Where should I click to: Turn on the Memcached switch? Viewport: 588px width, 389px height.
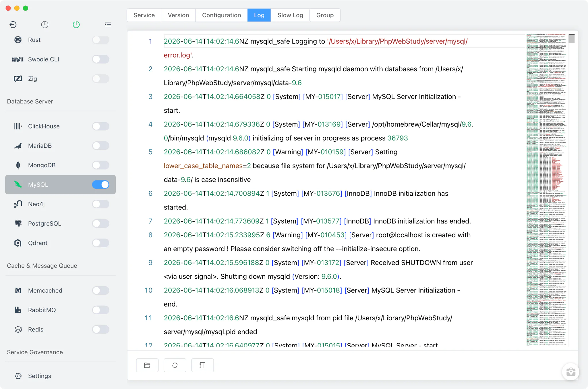point(101,290)
